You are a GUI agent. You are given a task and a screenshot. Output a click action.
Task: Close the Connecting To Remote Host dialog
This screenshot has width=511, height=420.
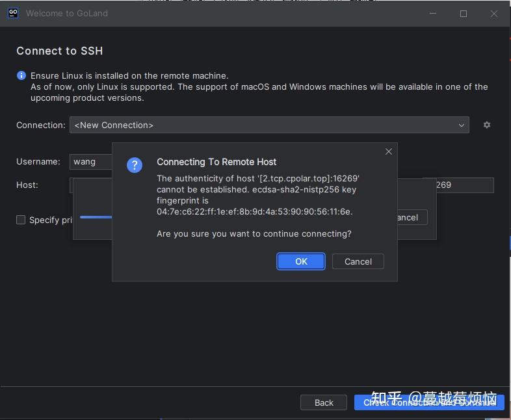pos(389,151)
